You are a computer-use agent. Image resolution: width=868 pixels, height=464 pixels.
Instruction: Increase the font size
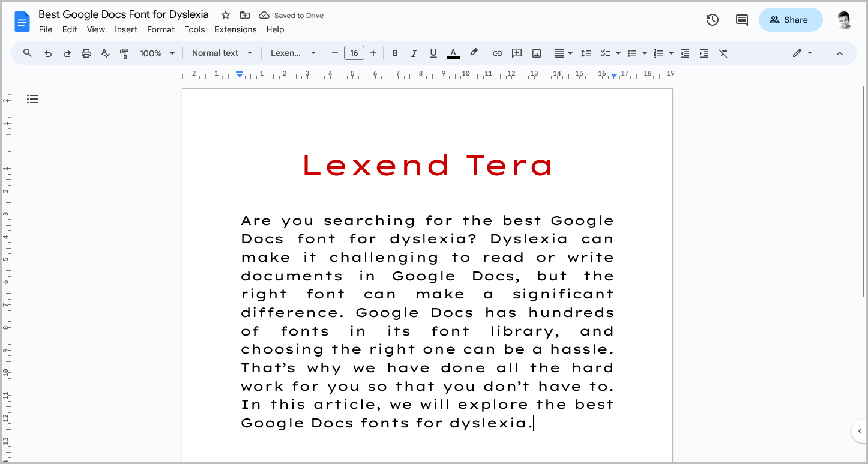click(x=373, y=53)
